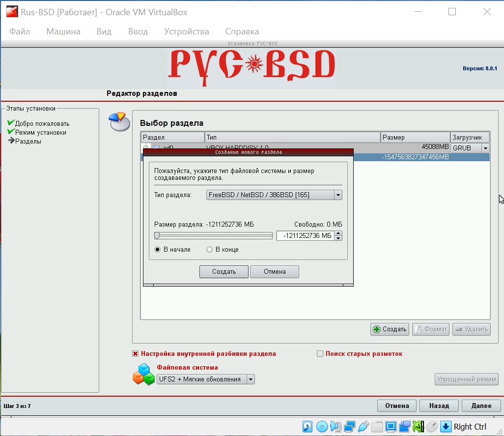Open the Устройства menu

pos(187,31)
